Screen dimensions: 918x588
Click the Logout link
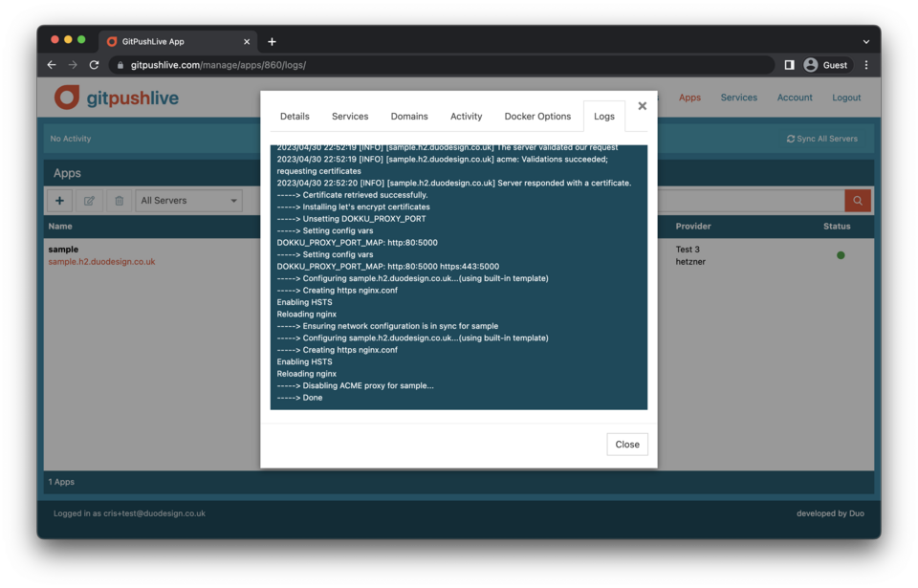(846, 98)
